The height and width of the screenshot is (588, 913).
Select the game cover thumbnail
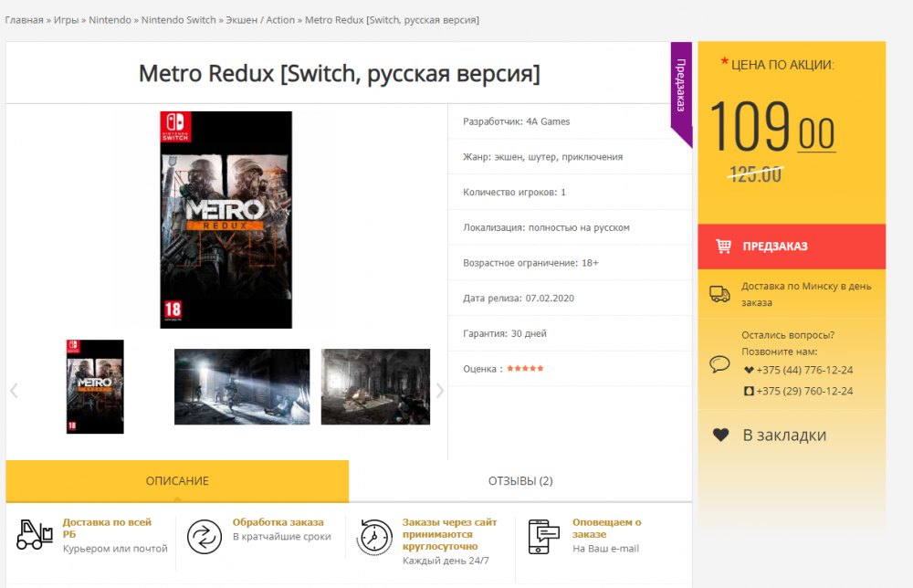(95, 387)
